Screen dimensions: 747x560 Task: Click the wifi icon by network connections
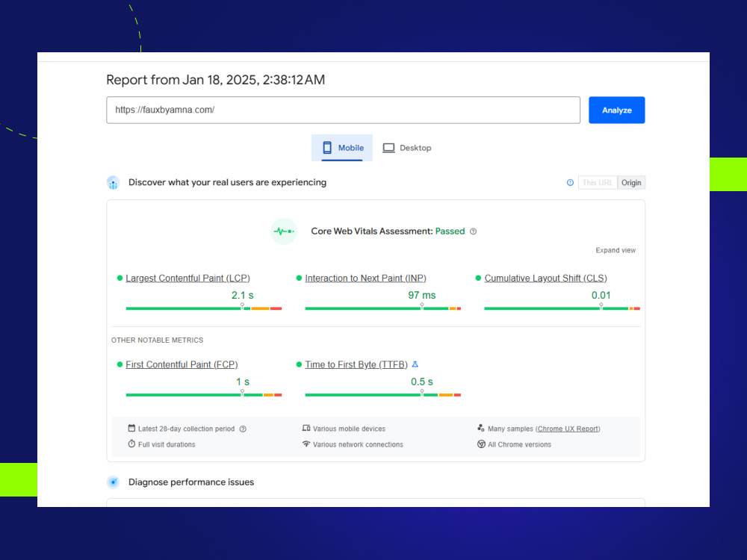[306, 444]
